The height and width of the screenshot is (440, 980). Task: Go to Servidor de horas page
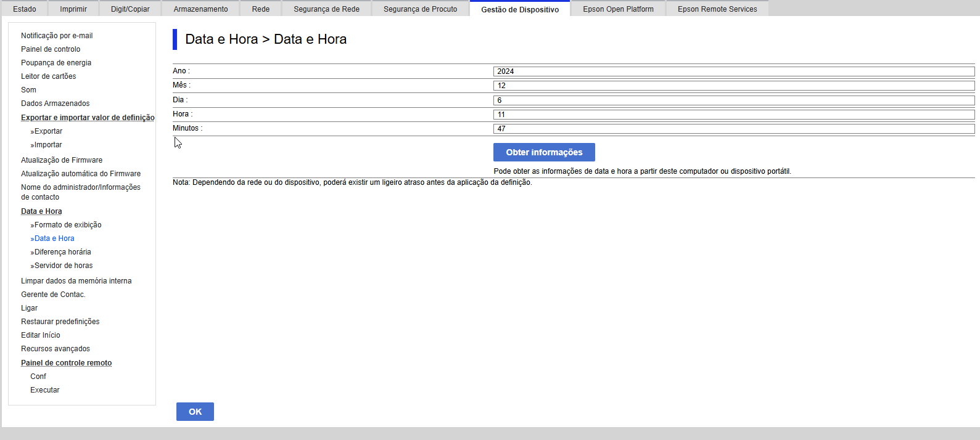[x=64, y=266]
